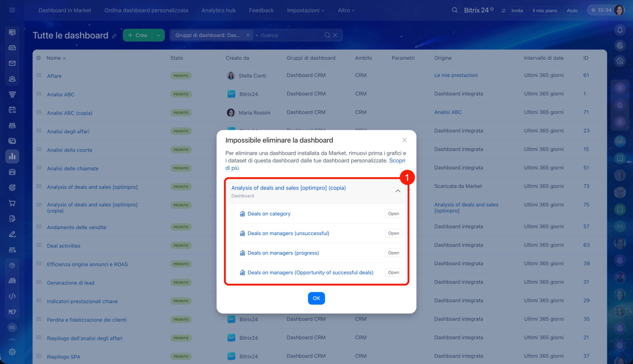
Task: Open the calendar icon in left sidebar
Action: [12, 110]
